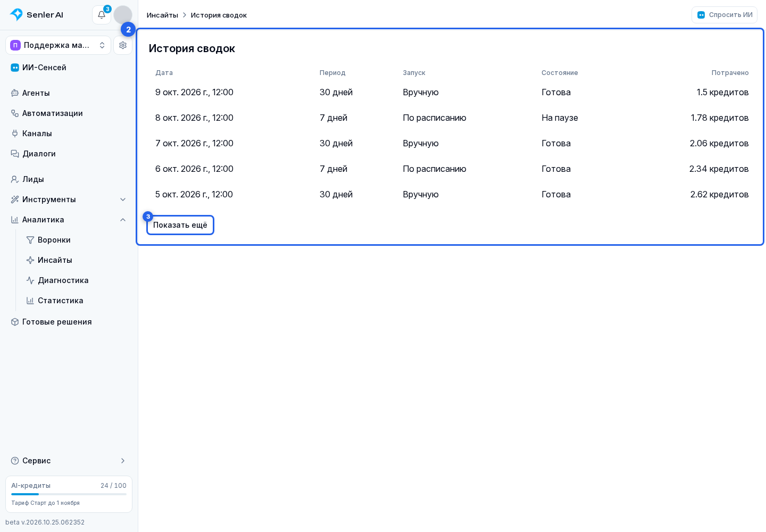The height and width of the screenshot is (532, 766).
Task: Click the Спросить ИИ button
Action: [725, 15]
